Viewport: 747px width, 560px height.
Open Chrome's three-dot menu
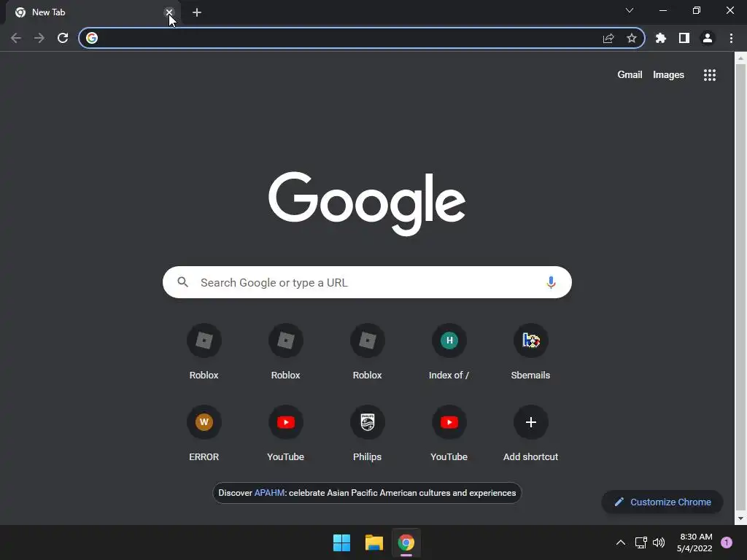point(731,38)
